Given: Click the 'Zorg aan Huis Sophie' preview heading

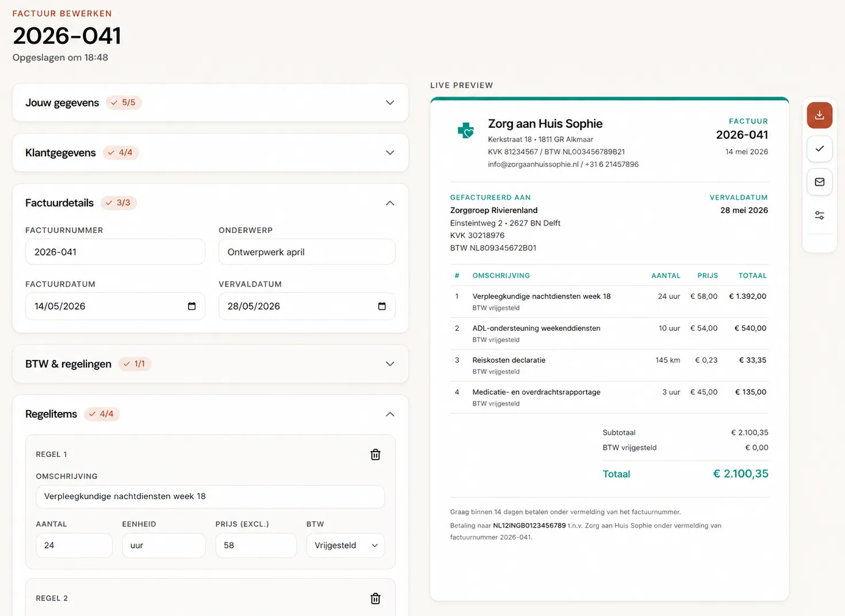Looking at the screenshot, I should [545, 124].
